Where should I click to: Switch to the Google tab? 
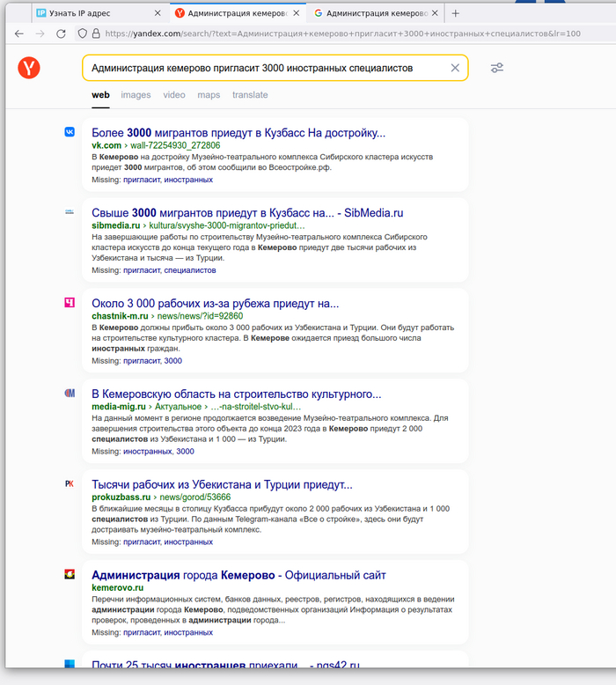[x=377, y=13]
